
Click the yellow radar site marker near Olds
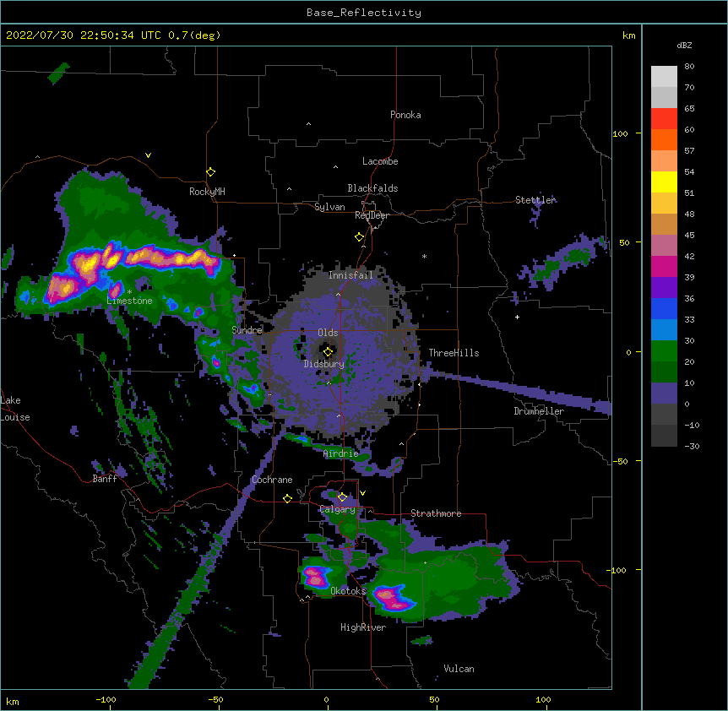pos(328,351)
